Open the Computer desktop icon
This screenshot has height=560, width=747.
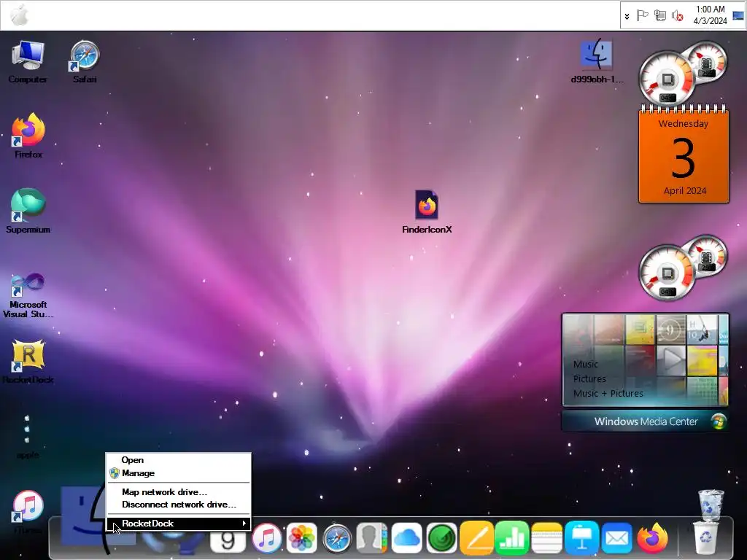(28, 62)
